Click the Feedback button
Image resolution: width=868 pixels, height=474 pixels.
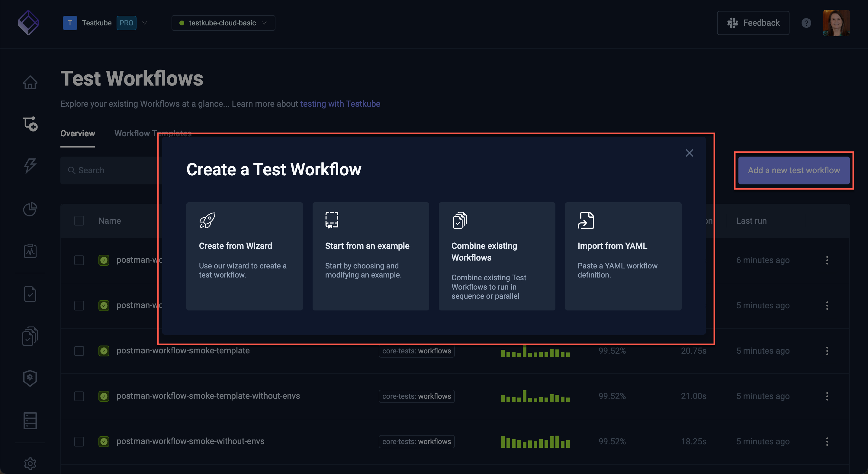tap(753, 23)
